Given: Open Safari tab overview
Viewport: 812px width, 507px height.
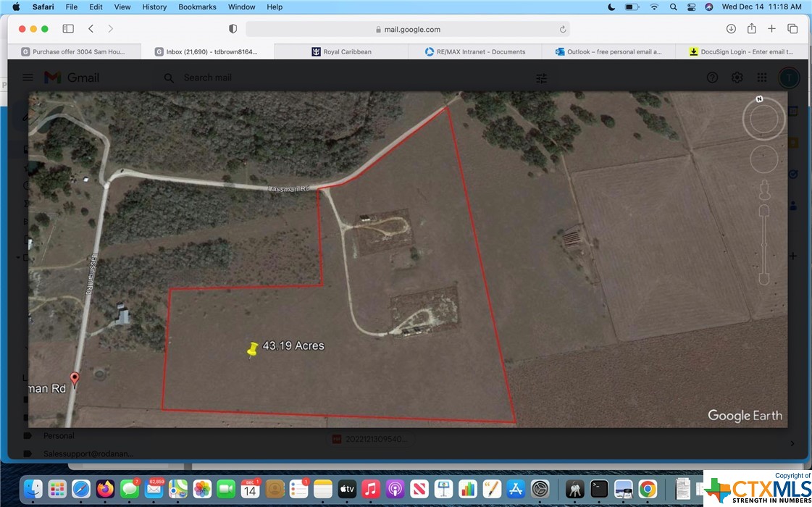Looking at the screenshot, I should 792,29.
